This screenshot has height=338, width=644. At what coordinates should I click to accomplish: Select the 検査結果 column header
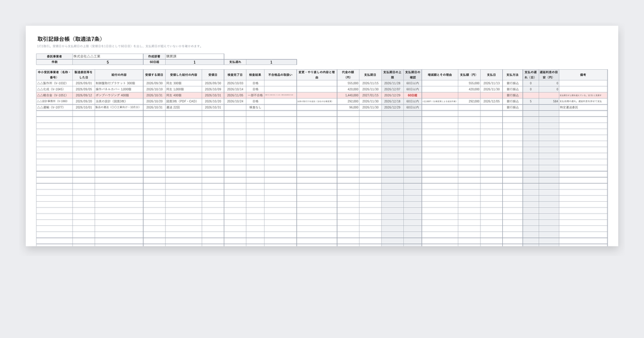point(255,75)
